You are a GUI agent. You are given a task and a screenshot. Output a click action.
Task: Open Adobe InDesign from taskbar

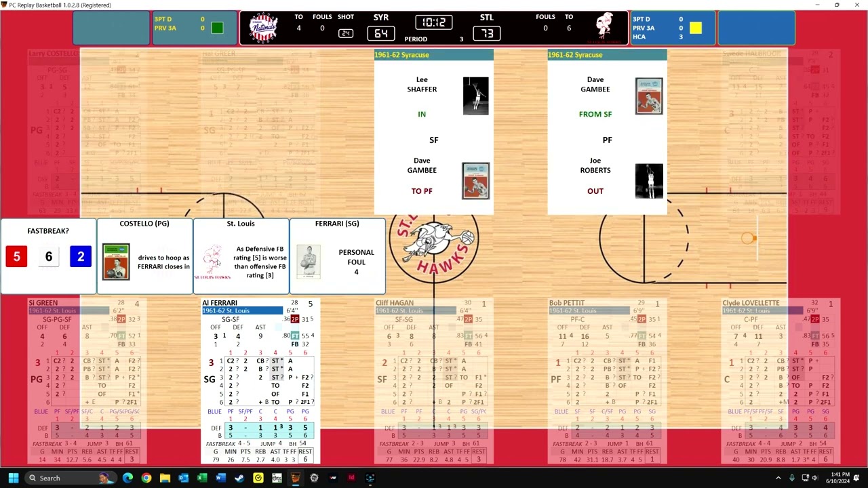(351, 478)
